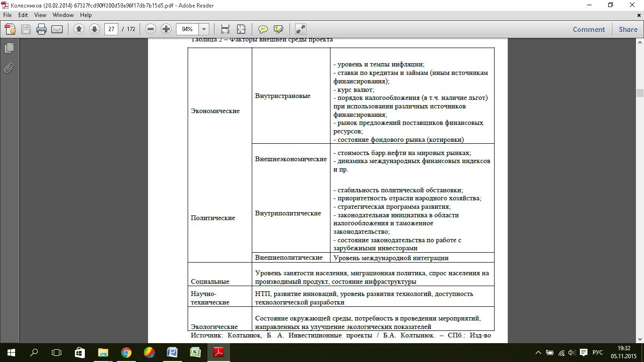644x362 pixels.
Task: Launch Google Chrome from taskbar
Action: click(126, 353)
